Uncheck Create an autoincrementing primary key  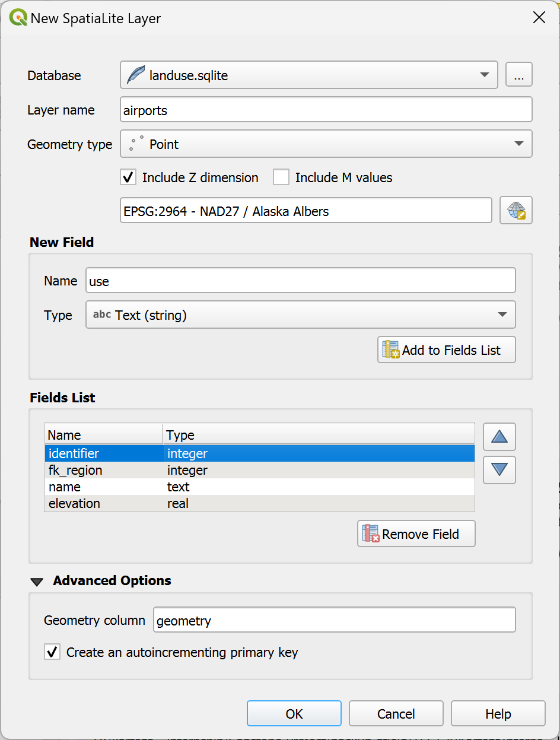point(53,653)
